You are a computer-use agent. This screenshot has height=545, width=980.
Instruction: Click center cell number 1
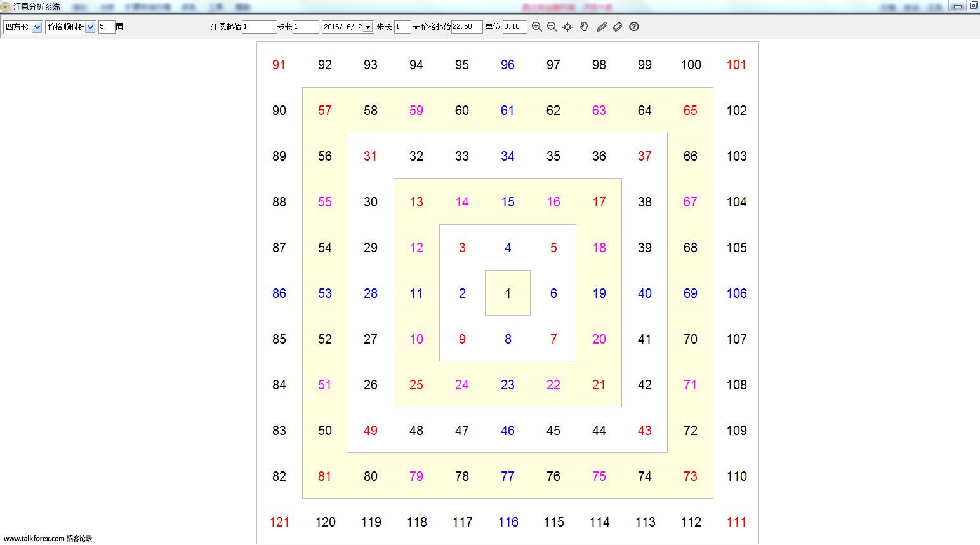(x=508, y=293)
